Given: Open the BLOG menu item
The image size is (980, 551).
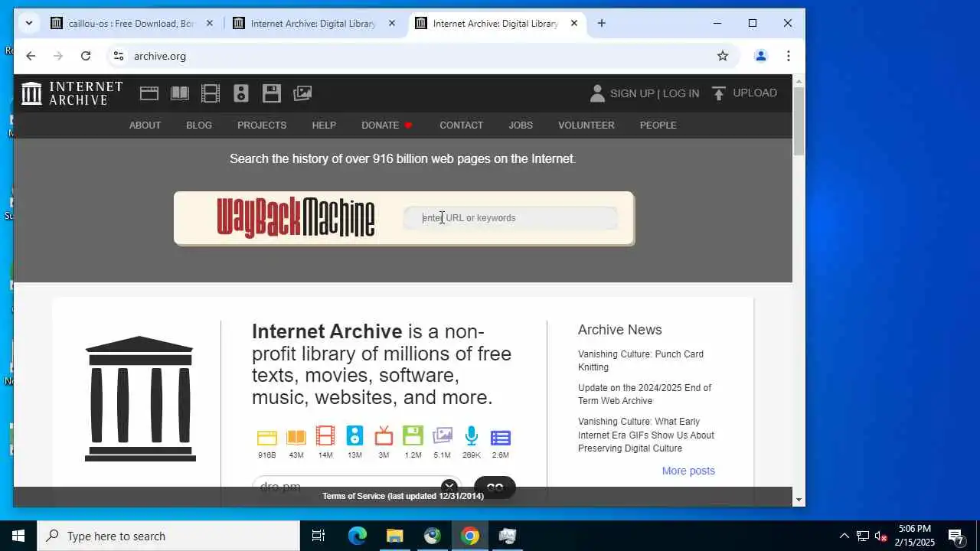Looking at the screenshot, I should (x=199, y=125).
